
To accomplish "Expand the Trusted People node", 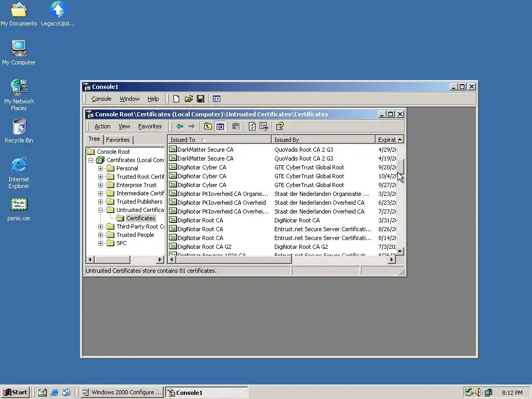I will click(100, 235).
